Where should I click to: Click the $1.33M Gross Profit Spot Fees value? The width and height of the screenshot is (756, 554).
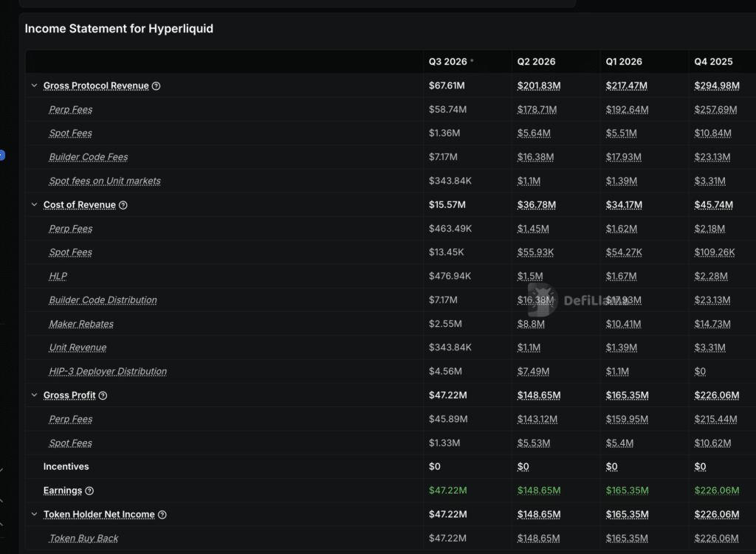(x=444, y=443)
